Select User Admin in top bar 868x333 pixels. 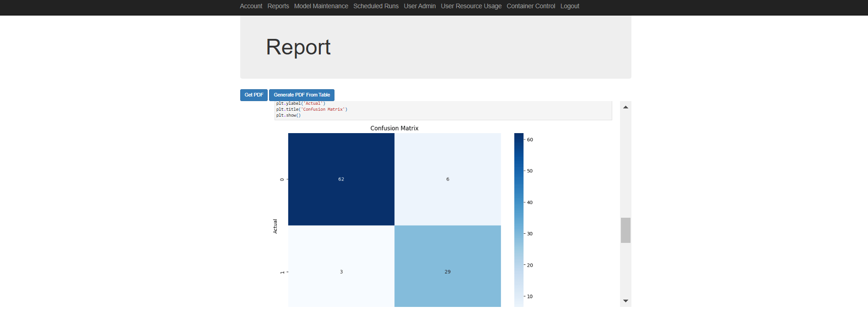pyautogui.click(x=420, y=6)
